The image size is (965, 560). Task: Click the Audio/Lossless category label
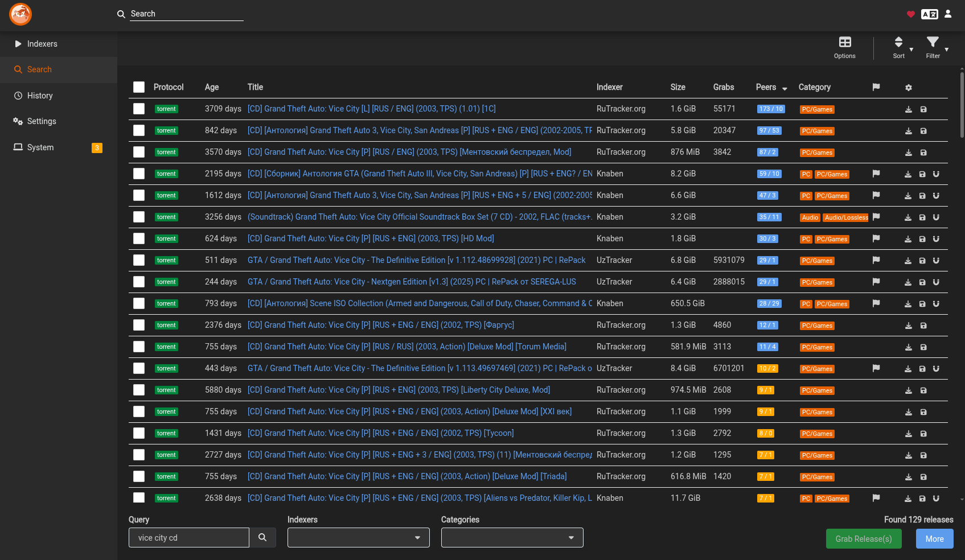(846, 217)
